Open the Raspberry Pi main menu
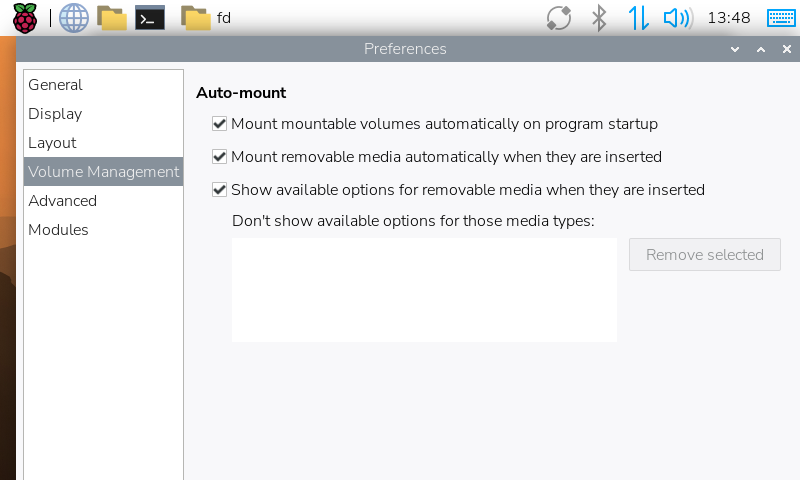The height and width of the screenshot is (480, 800). [x=24, y=18]
